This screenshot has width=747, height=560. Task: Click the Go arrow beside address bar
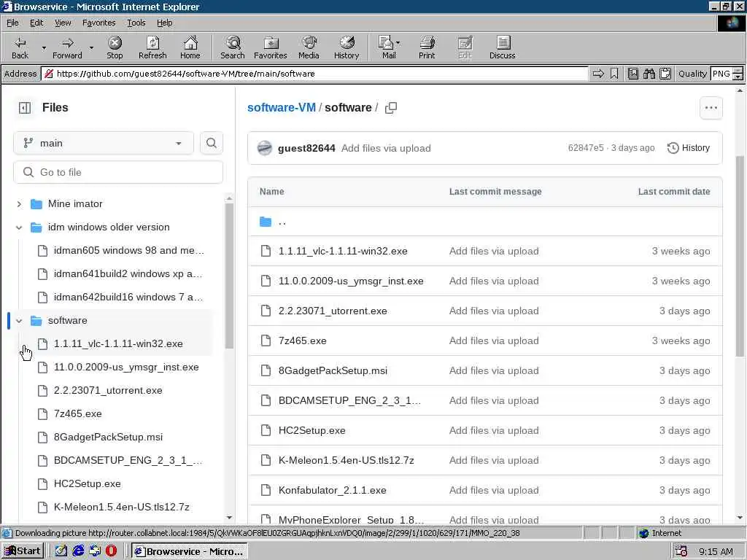(x=598, y=74)
